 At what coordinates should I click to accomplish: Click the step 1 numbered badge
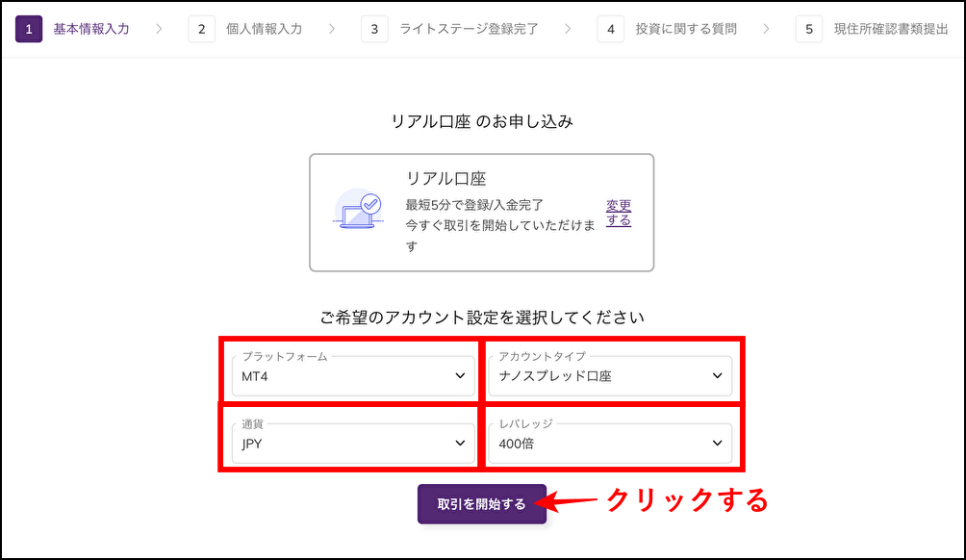tap(33, 28)
